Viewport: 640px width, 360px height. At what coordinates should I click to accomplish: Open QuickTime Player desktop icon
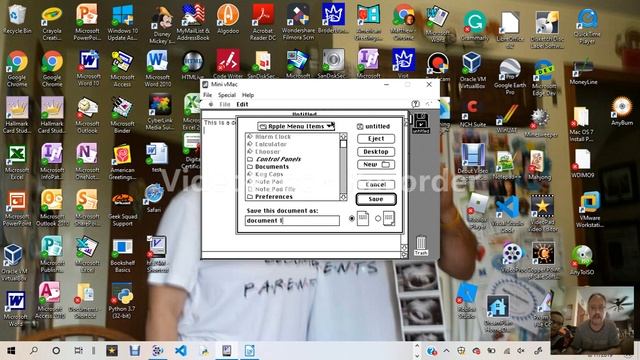click(587, 26)
